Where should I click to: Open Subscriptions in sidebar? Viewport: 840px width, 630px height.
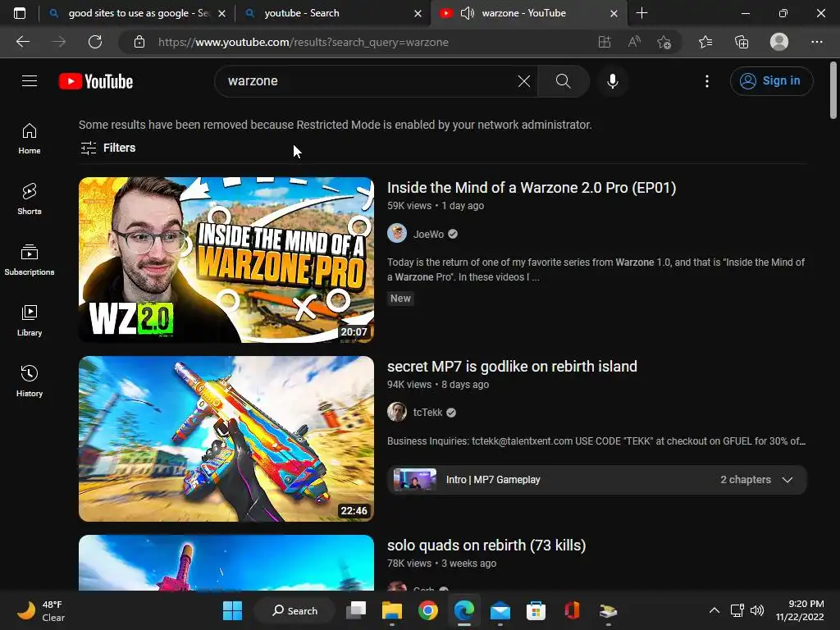[30, 260]
